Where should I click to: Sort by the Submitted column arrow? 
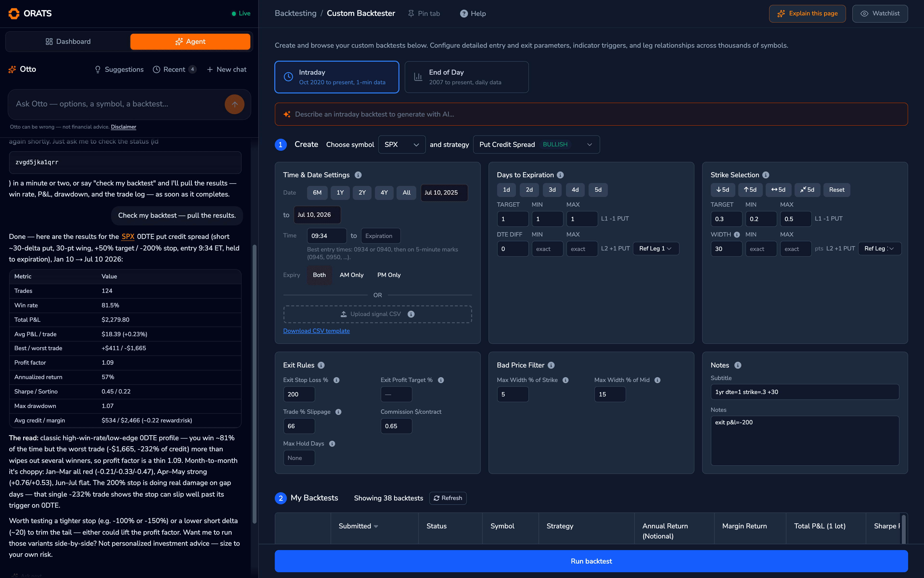376,526
